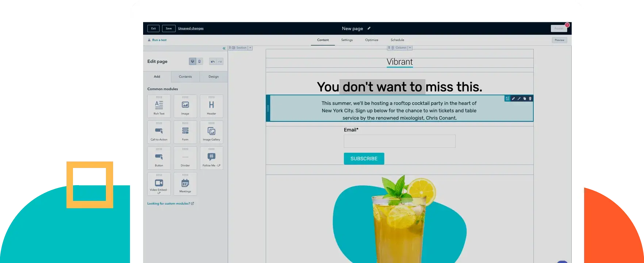Add the Button module
Screen dimensions: 644x263
click(159, 158)
